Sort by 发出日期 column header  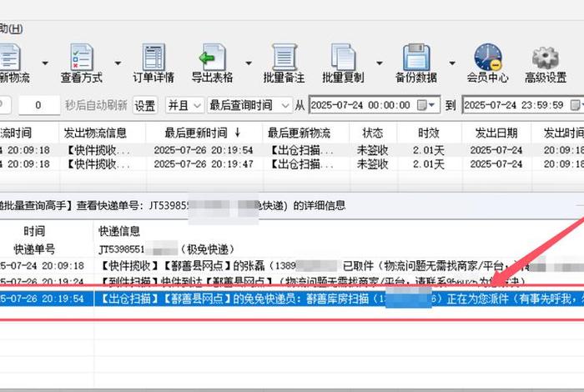click(x=496, y=133)
